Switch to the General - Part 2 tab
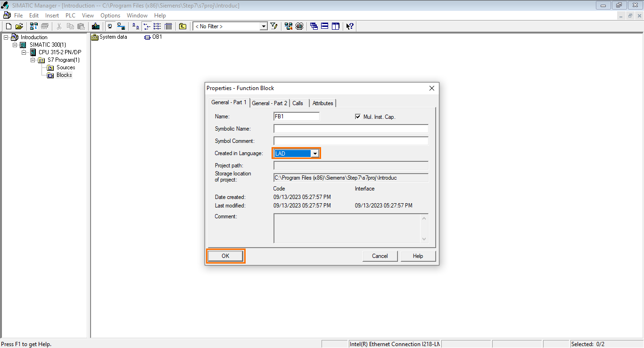This screenshot has height=348, width=644. pyautogui.click(x=269, y=103)
